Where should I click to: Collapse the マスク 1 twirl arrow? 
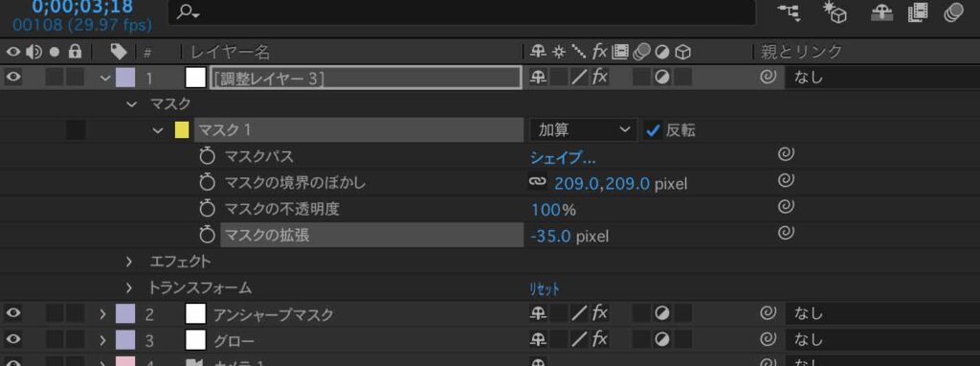[x=158, y=130]
